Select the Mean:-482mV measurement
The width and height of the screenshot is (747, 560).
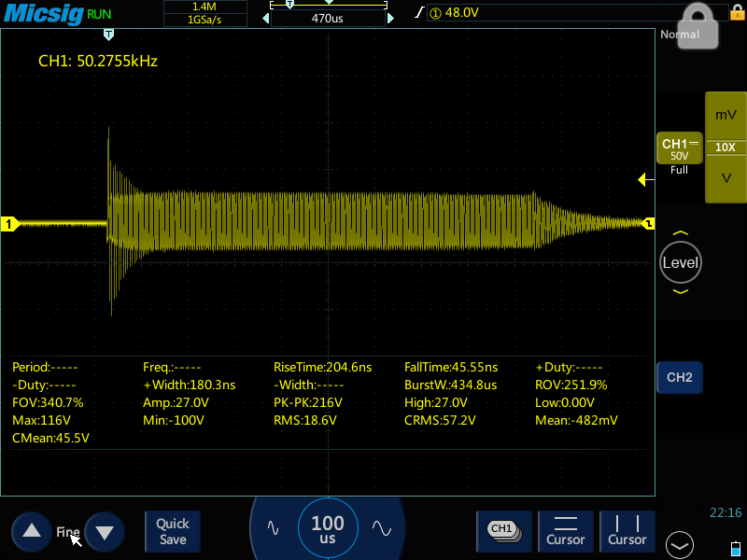(x=576, y=421)
